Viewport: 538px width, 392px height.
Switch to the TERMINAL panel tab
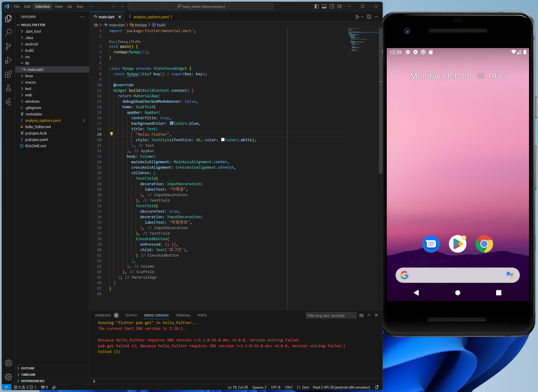click(183, 315)
